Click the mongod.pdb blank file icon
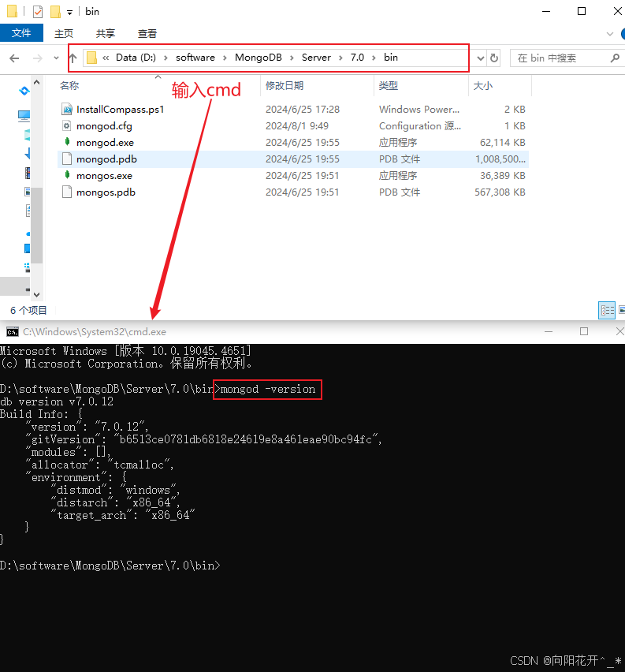The image size is (625, 672). 67,159
